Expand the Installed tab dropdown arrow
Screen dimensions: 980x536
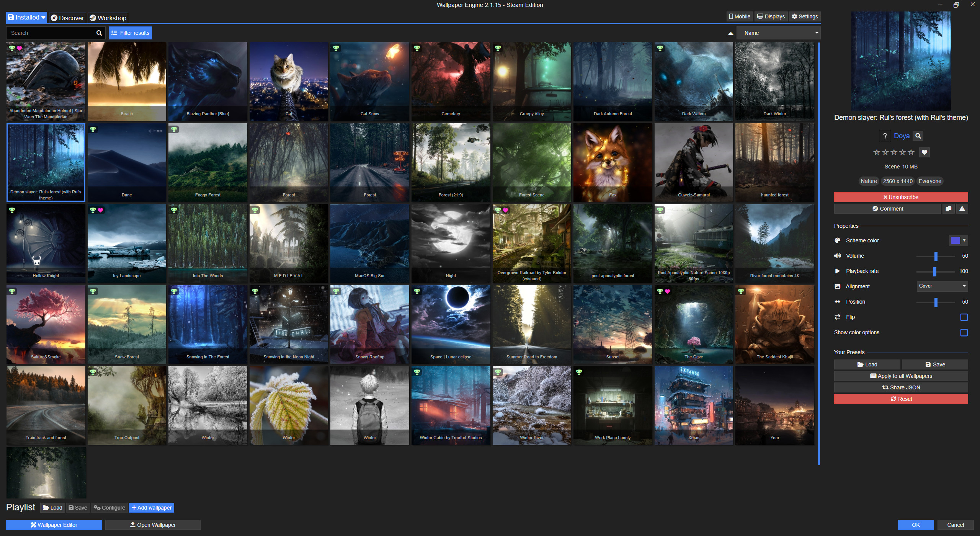43,18
